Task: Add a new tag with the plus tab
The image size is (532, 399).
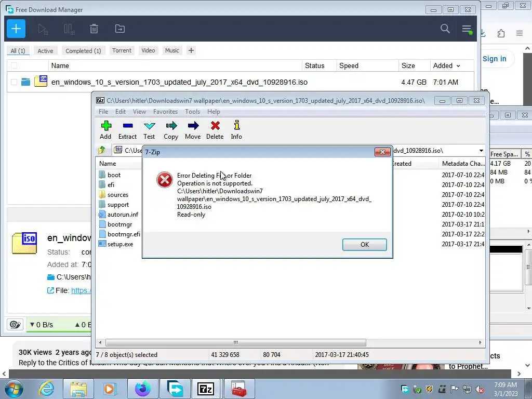Action: coord(191,50)
